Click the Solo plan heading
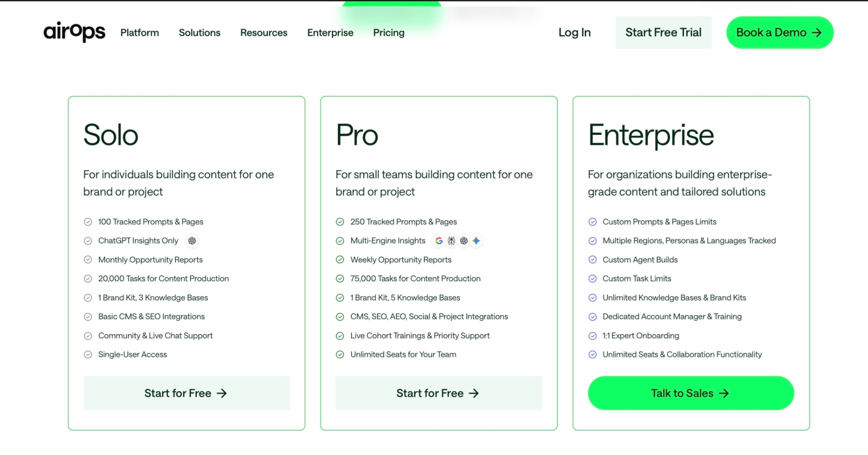 (110, 135)
